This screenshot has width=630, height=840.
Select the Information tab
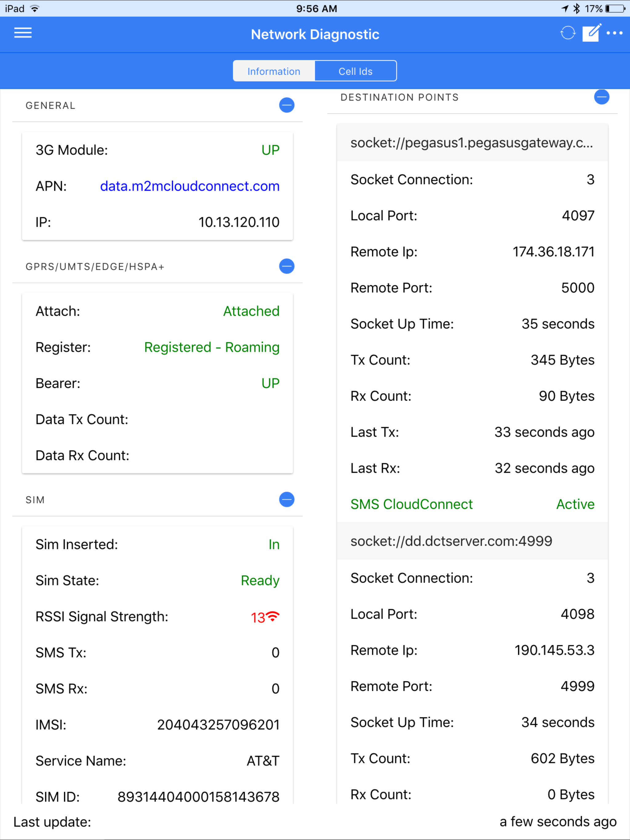click(273, 71)
